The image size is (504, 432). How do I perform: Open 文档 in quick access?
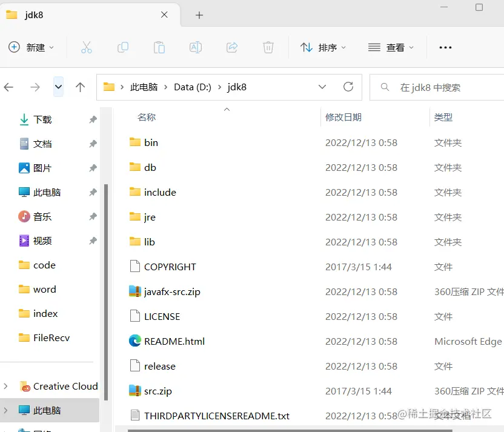42,144
